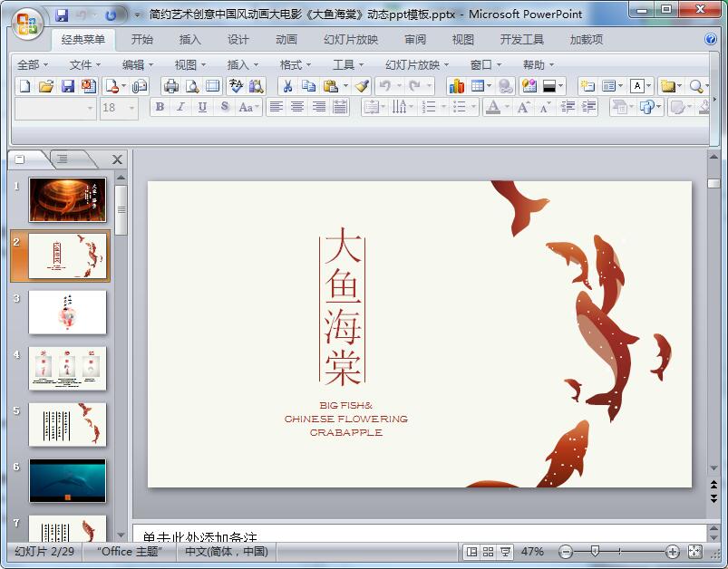This screenshot has height=569, width=728.
Task: Click the Increase Font Size icon
Action: [523, 107]
